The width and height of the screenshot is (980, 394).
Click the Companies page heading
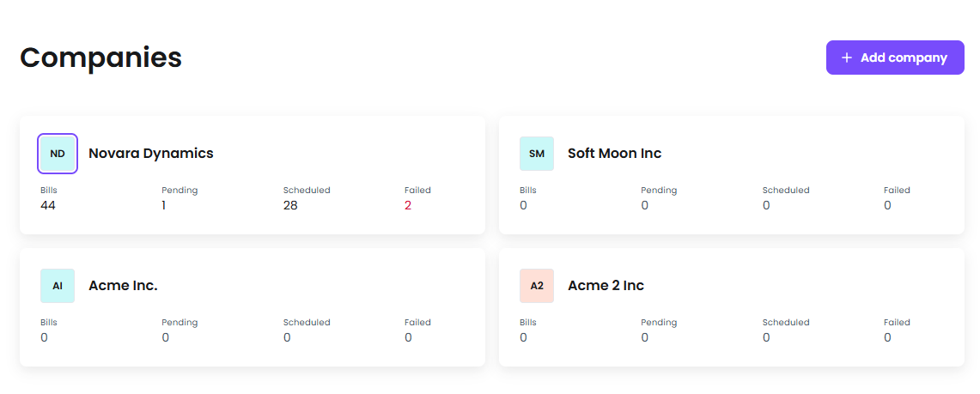pyautogui.click(x=100, y=58)
